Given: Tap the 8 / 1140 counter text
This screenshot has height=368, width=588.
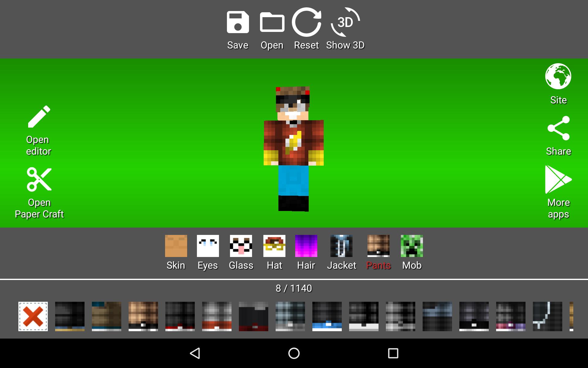Looking at the screenshot, I should coord(294,288).
